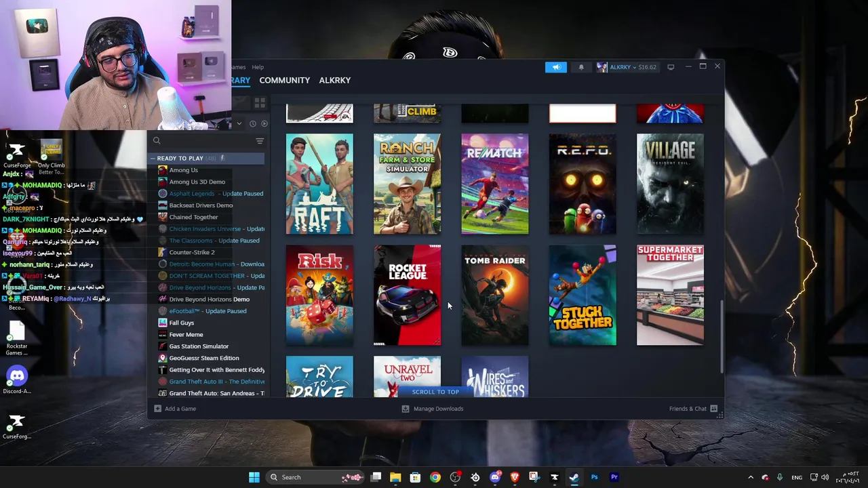Open the Discord desktop shortcut
868x488 pixels.
(17, 380)
